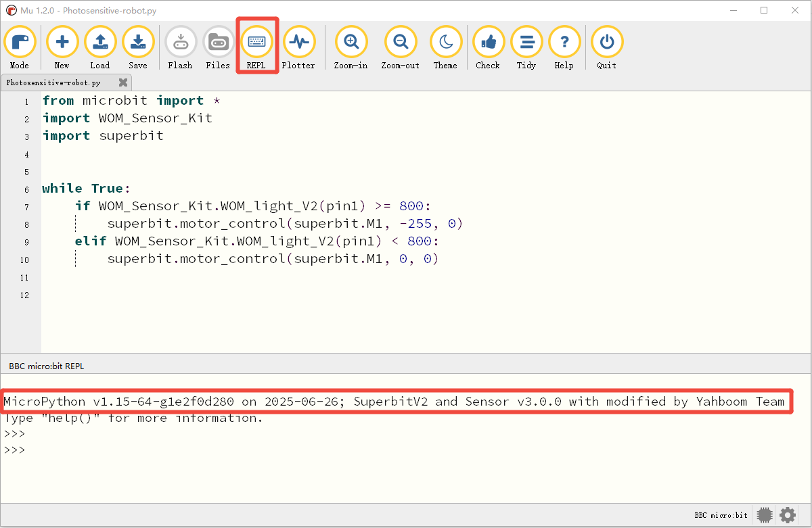Click the micro:bit chip status icon

[765, 515]
